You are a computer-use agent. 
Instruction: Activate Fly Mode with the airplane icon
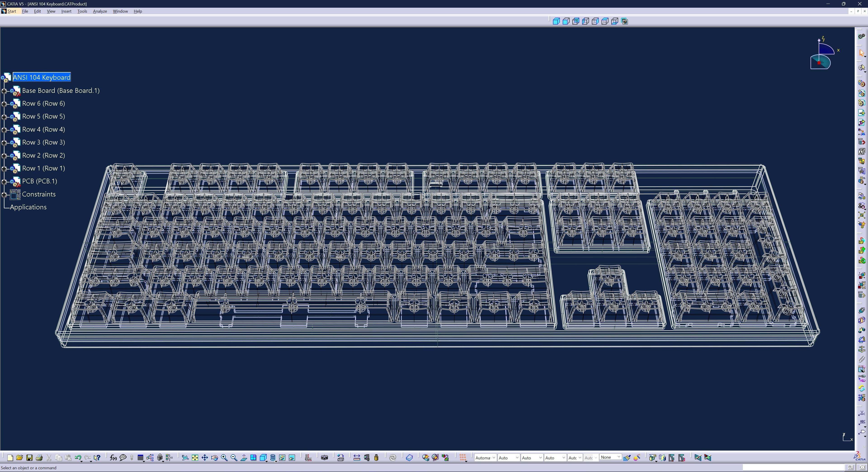tap(185, 458)
